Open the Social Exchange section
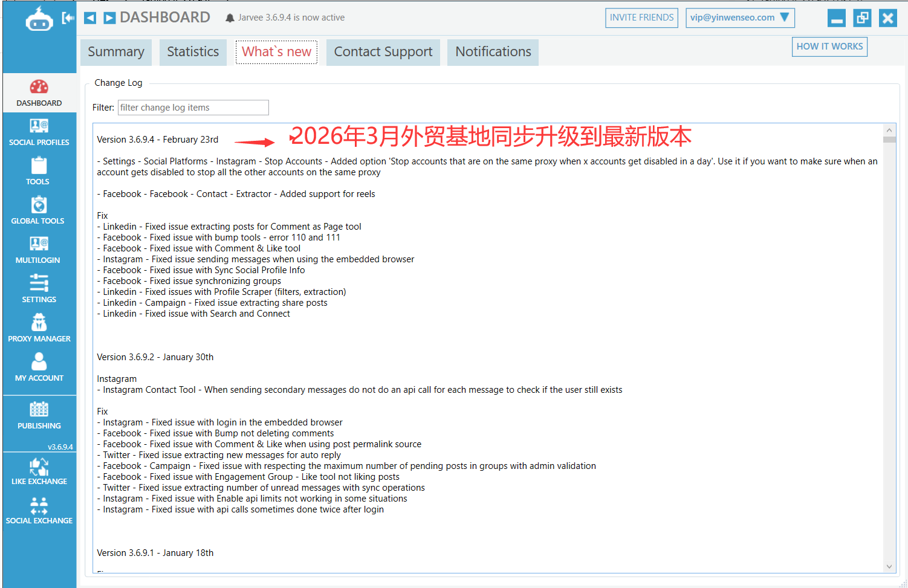The image size is (908, 588). [39, 511]
